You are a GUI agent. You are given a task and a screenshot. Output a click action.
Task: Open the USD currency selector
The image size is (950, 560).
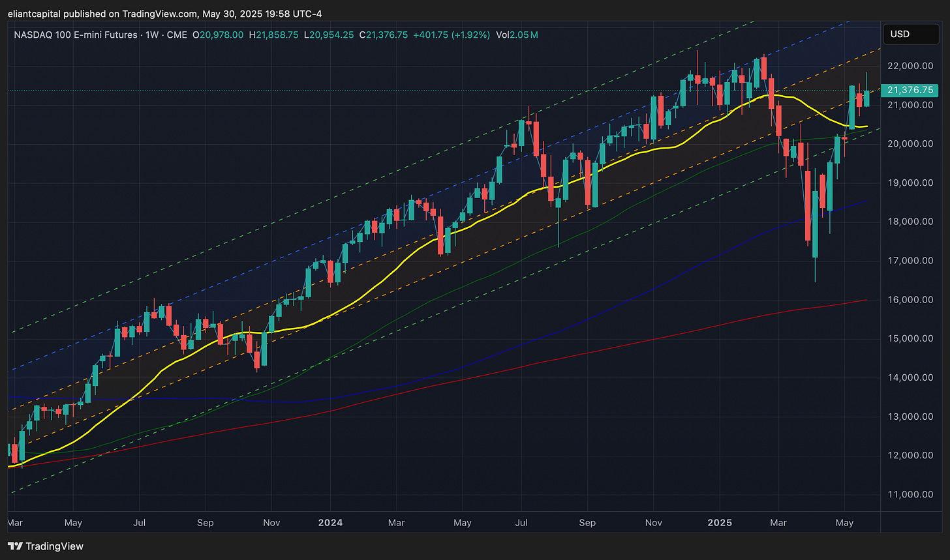point(911,34)
